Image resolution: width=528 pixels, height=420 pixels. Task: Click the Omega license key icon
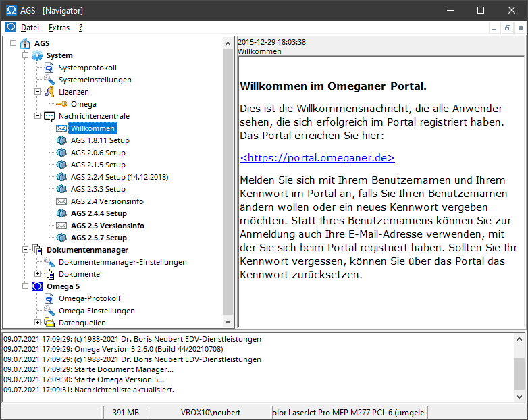(x=61, y=104)
